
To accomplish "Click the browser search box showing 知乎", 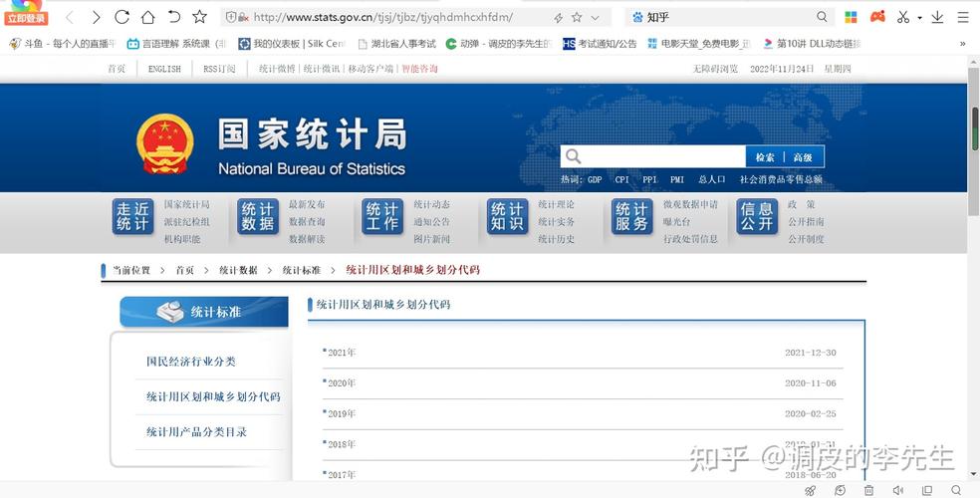I will click(x=730, y=17).
